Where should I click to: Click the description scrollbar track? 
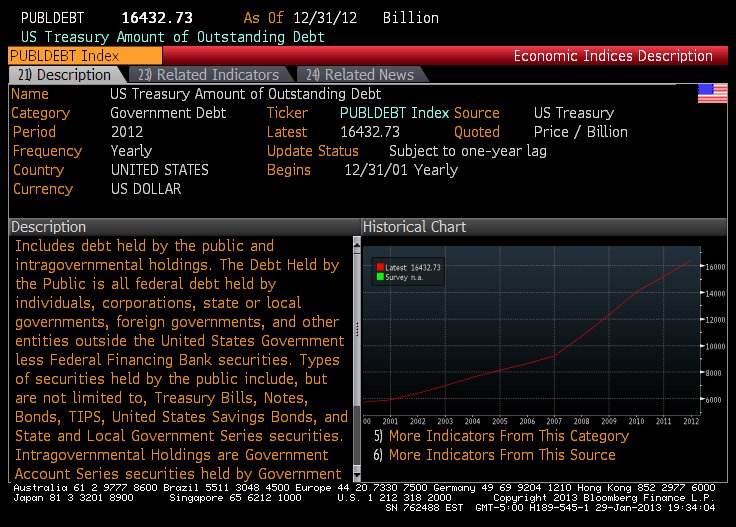coord(357,435)
